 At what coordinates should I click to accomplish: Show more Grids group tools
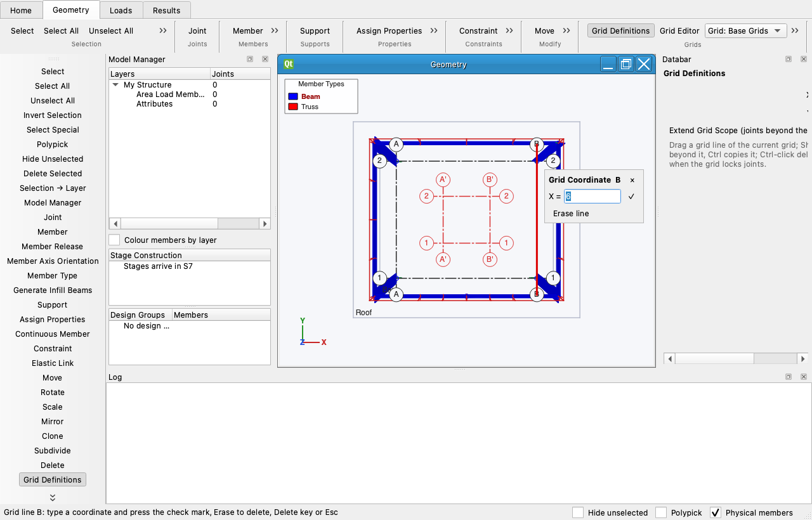[x=795, y=30]
